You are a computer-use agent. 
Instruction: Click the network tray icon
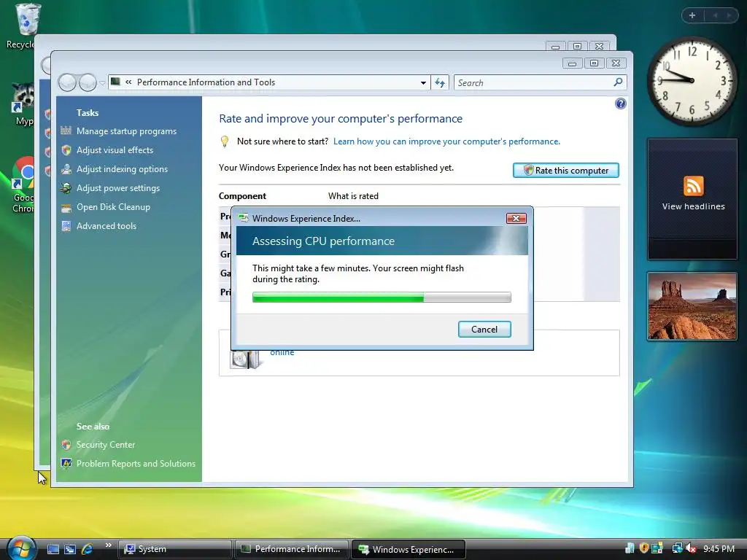click(x=676, y=549)
